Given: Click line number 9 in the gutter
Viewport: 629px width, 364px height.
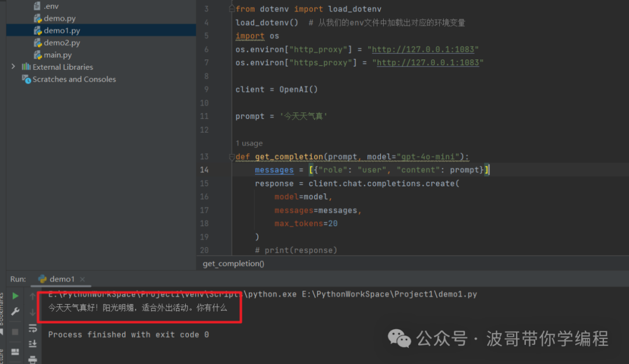Looking at the screenshot, I should [206, 90].
